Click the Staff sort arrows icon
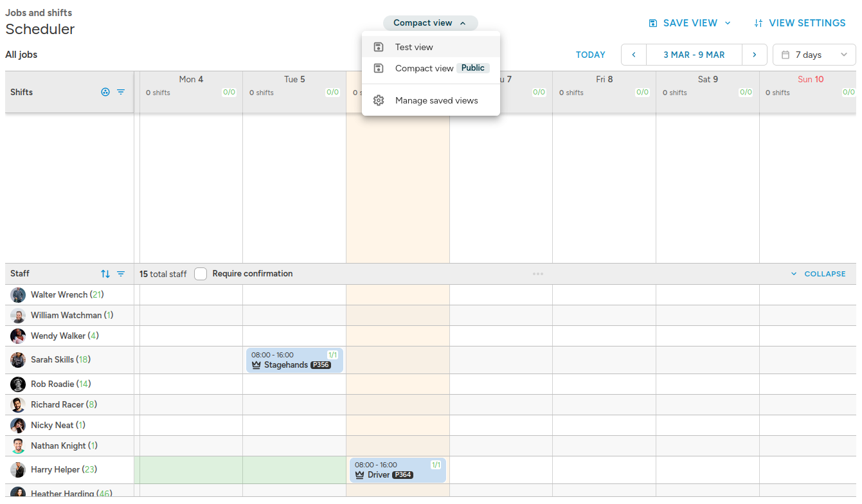Image resolution: width=862 pixels, height=504 pixels. [x=105, y=274]
